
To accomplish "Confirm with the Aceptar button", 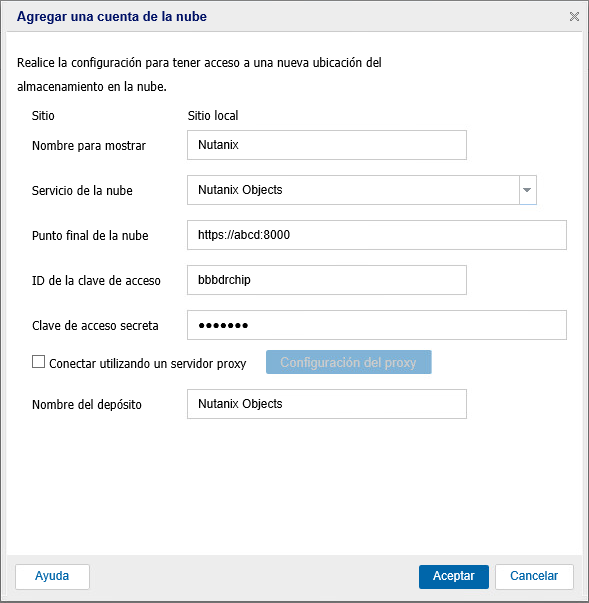I will (454, 576).
